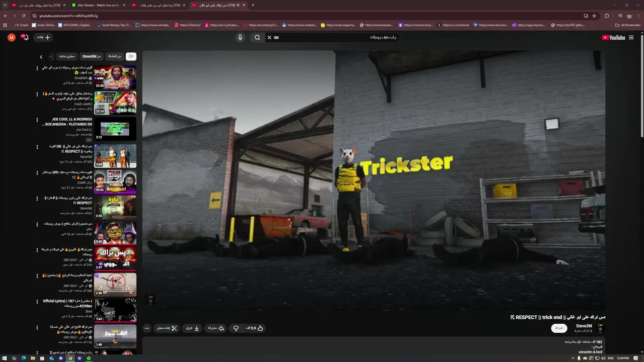Image resolution: width=644 pixels, height=362 pixels.
Task: Open Steve3M channel avatar
Action: [x=599, y=328]
